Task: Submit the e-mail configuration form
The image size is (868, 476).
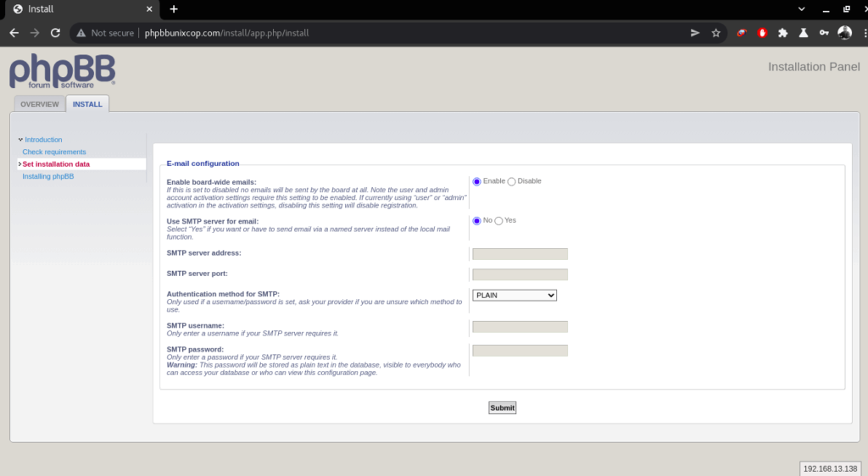Action: point(502,408)
